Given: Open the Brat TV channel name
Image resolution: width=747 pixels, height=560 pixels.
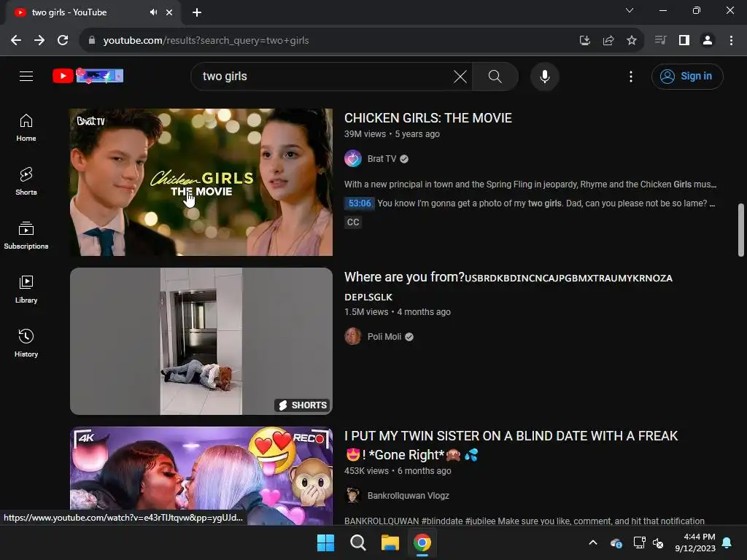Looking at the screenshot, I should tap(382, 158).
